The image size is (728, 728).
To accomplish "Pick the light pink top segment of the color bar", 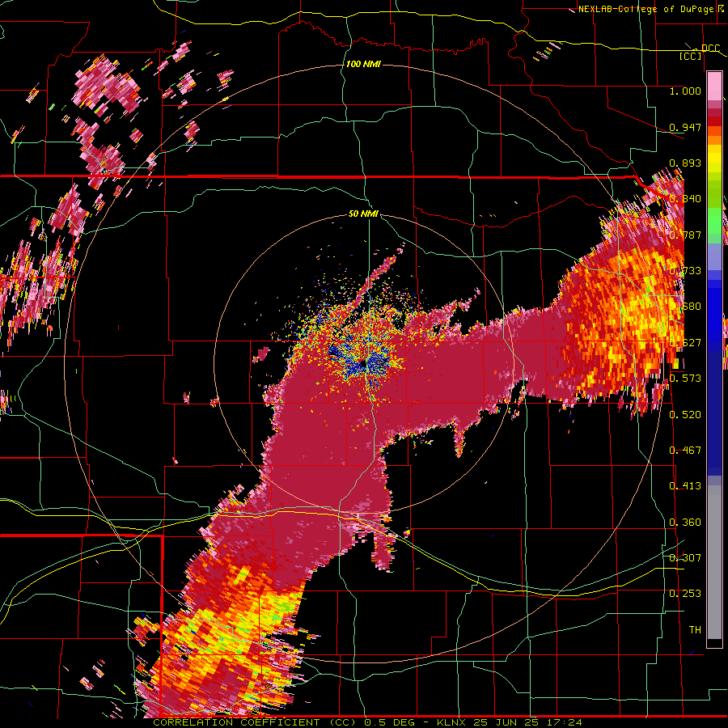I will coord(714,86).
